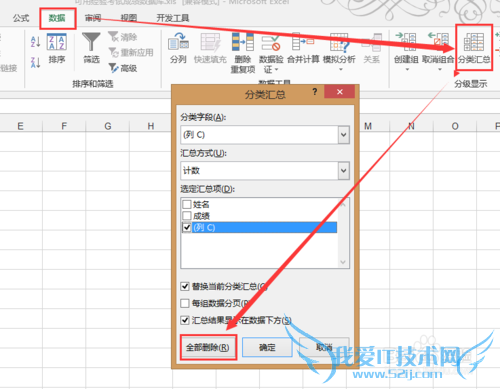500x389 pixels.
Task: Check the 姓名 summary item
Action: (x=187, y=204)
